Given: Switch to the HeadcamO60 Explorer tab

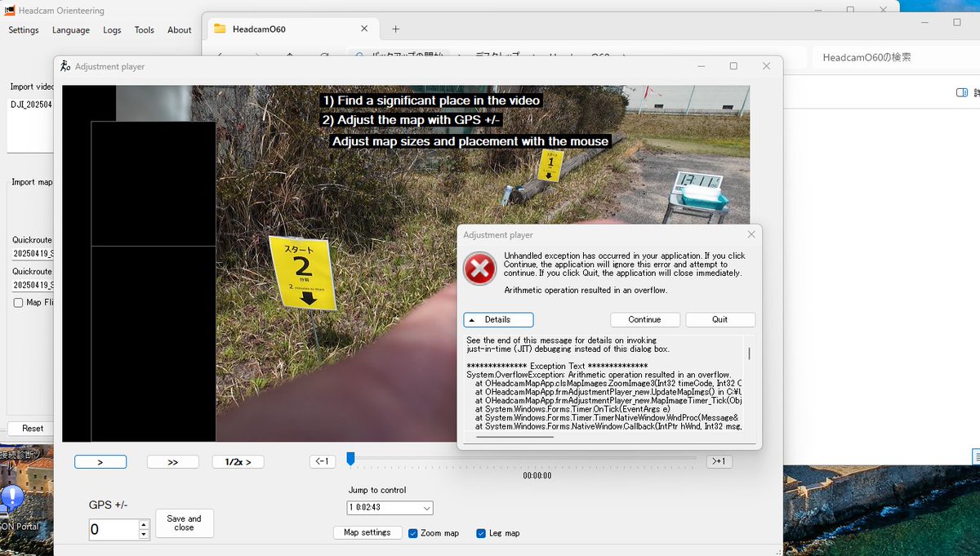Looking at the screenshot, I should [x=292, y=29].
